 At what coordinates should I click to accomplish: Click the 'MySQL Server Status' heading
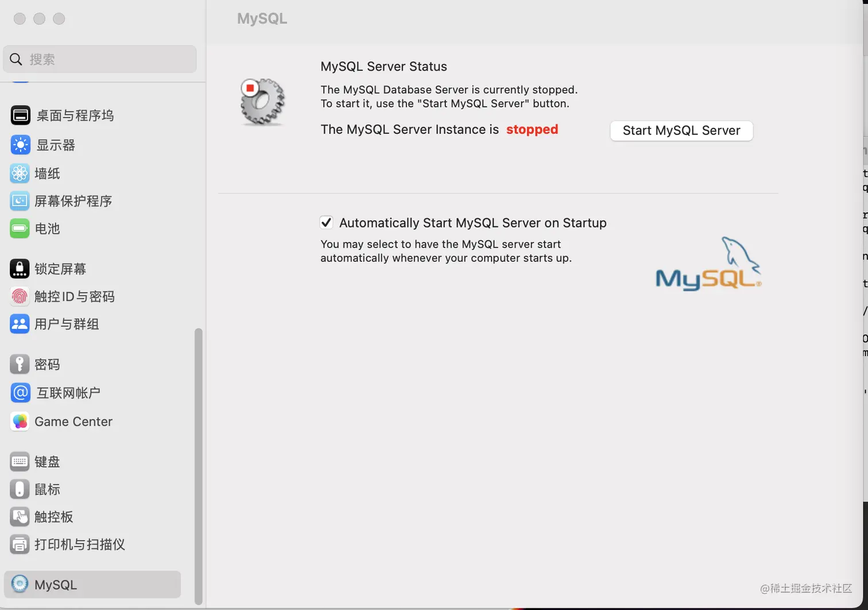[x=383, y=66]
